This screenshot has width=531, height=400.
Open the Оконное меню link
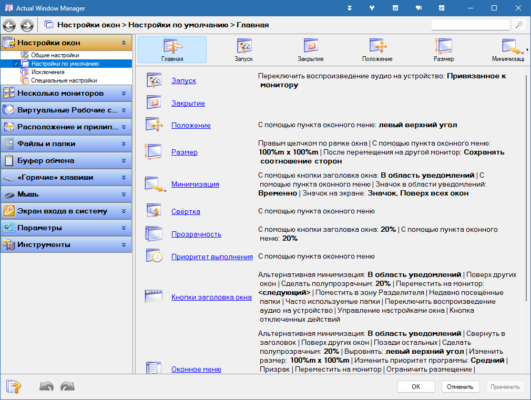click(x=196, y=369)
